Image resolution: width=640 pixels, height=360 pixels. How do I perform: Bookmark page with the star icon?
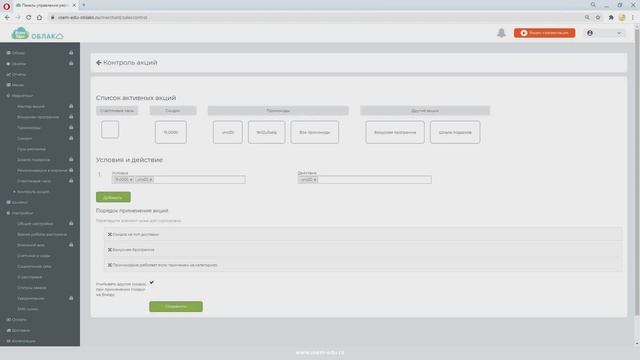coord(598,18)
